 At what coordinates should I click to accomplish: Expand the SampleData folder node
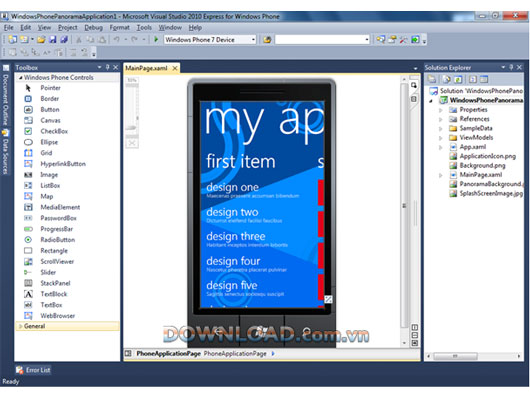441,128
